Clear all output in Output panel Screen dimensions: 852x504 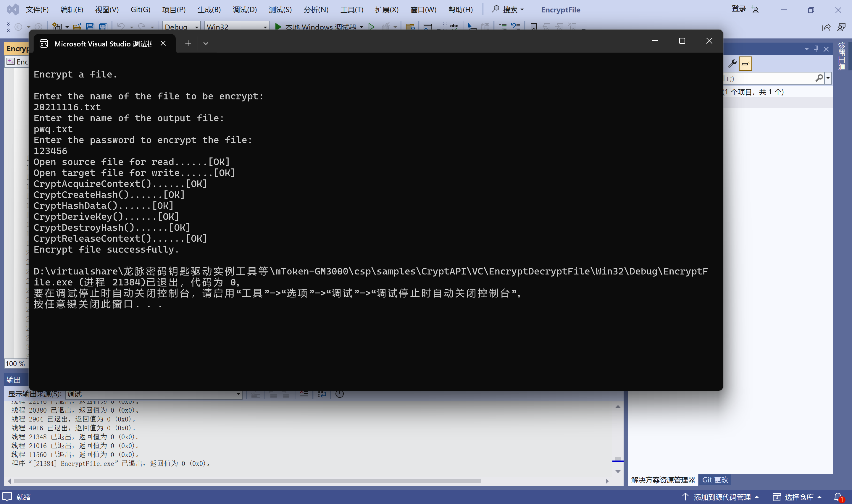pos(304,394)
